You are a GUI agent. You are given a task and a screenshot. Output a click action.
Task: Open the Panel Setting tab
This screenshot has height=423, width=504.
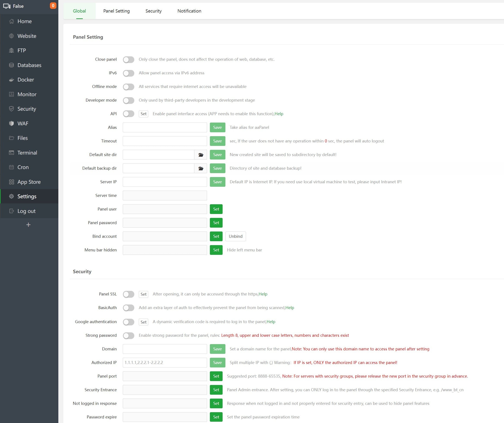click(x=116, y=11)
